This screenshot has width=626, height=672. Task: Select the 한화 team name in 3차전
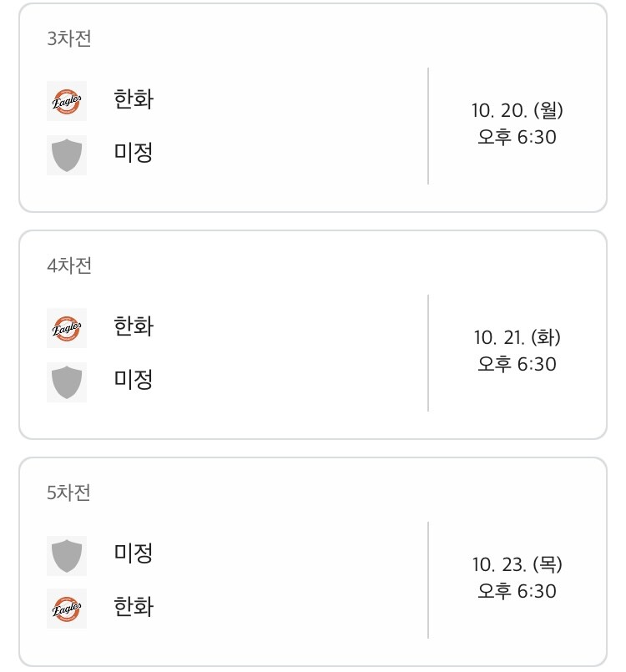pyautogui.click(x=134, y=99)
